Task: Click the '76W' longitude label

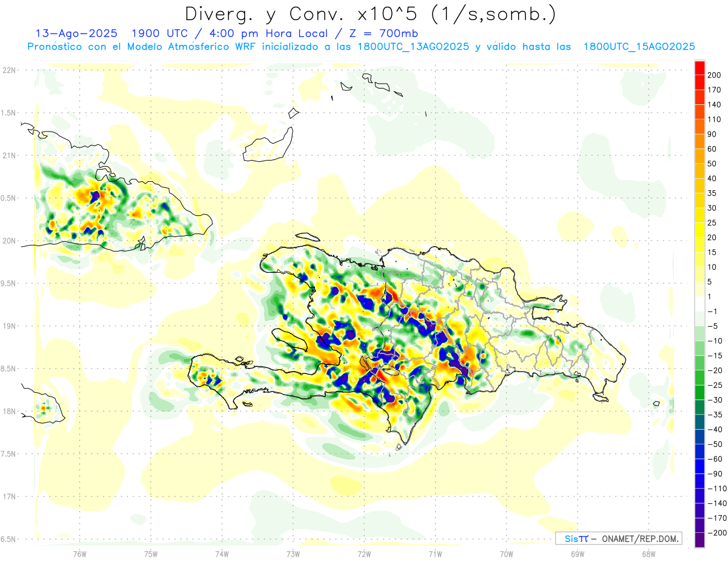Action: click(x=79, y=554)
